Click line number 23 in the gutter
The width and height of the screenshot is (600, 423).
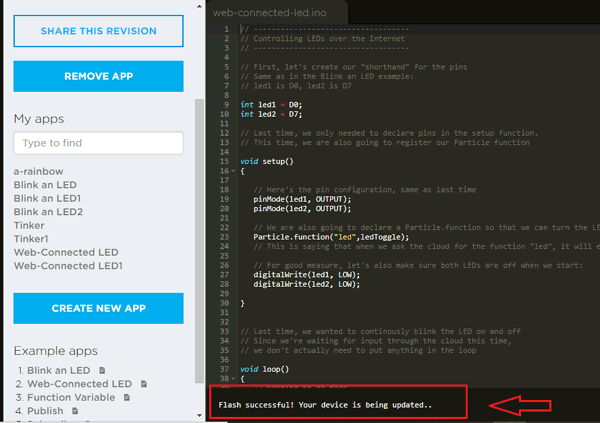click(x=224, y=237)
